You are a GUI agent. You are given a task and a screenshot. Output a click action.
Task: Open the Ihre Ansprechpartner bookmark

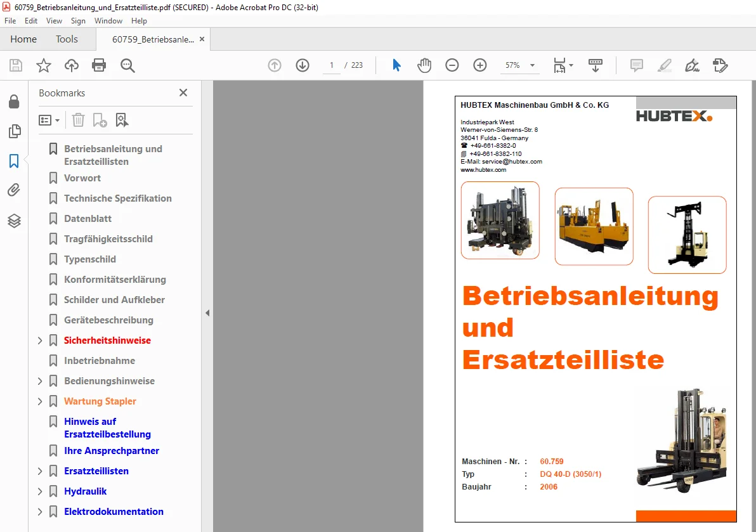click(112, 451)
